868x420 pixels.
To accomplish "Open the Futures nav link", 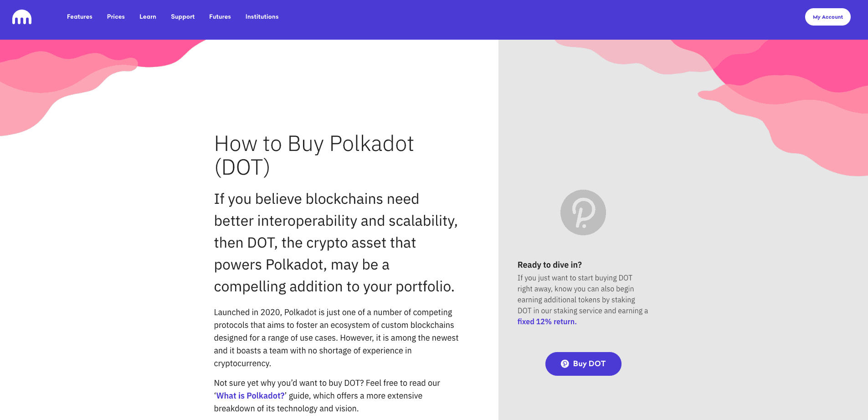I will tap(220, 16).
